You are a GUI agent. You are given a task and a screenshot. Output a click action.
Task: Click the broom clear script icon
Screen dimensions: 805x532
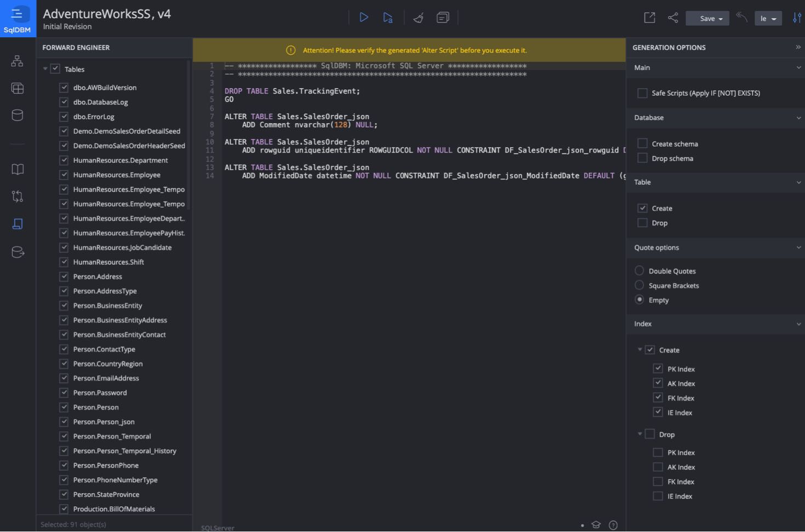(418, 18)
